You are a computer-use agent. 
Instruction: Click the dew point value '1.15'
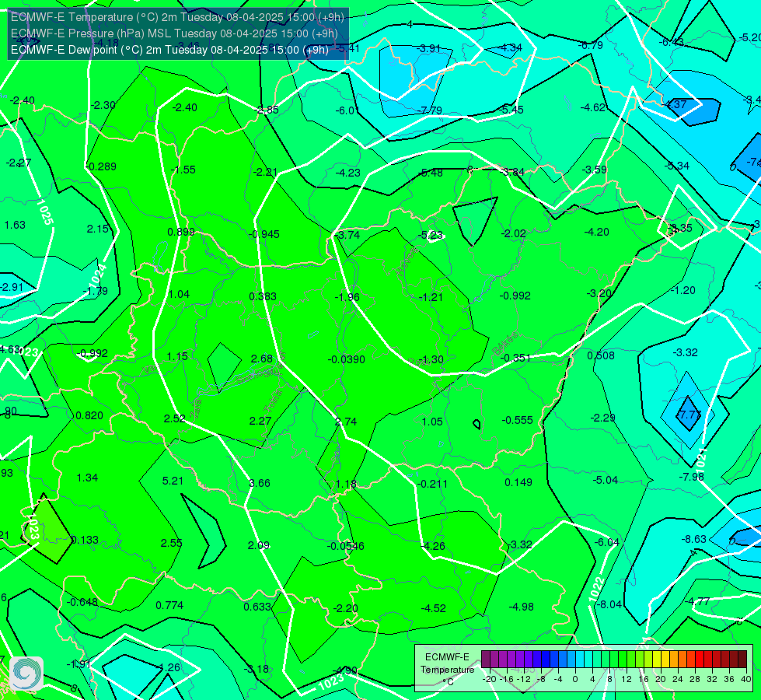coord(177,356)
